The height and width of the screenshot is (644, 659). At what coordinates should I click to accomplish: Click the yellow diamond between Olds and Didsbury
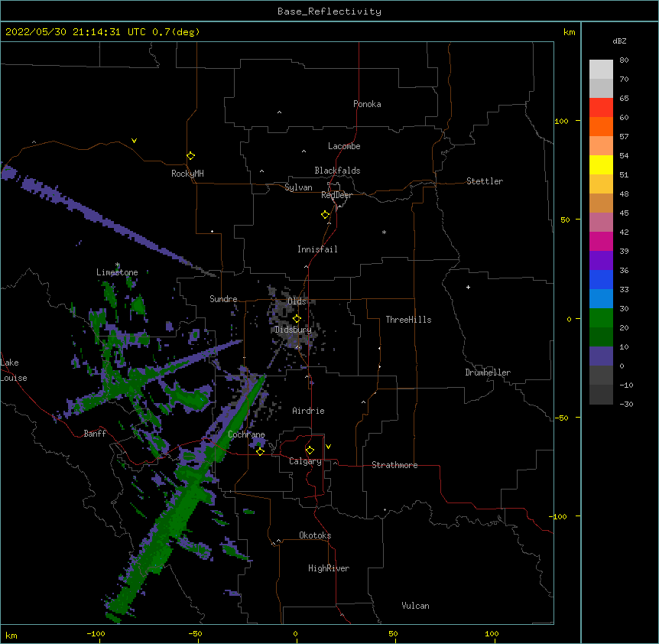pyautogui.click(x=297, y=319)
